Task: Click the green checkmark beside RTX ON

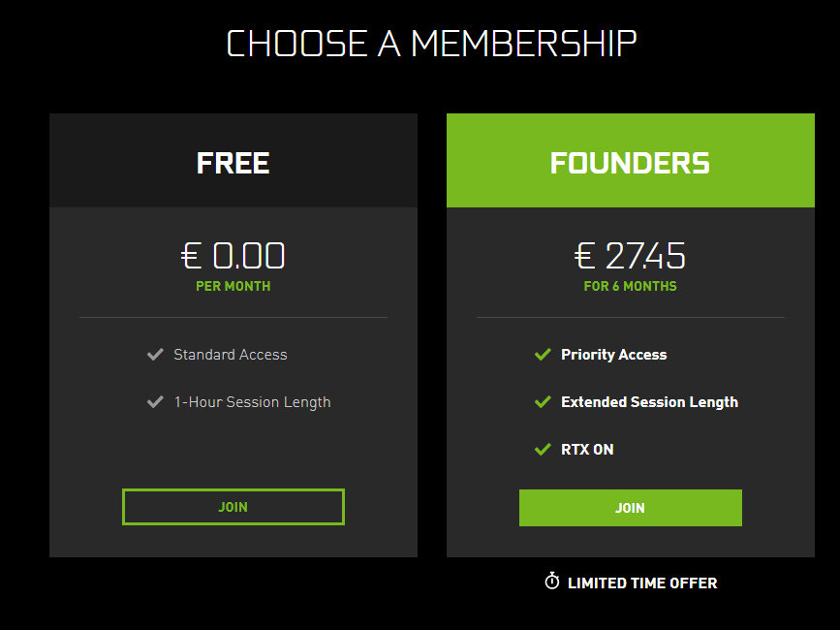Action: click(543, 449)
